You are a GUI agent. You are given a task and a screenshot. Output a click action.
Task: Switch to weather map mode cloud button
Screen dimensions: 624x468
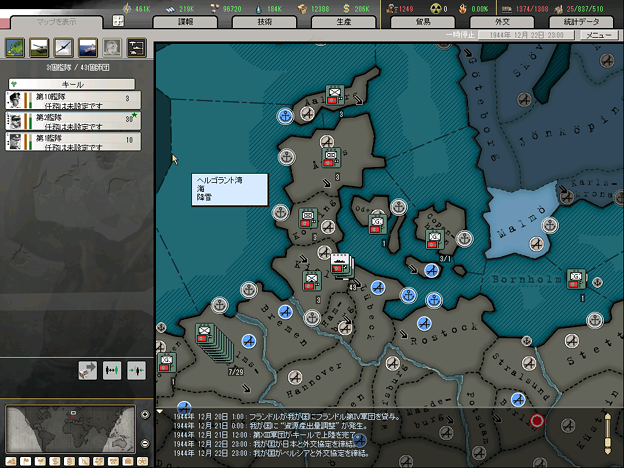point(40,461)
